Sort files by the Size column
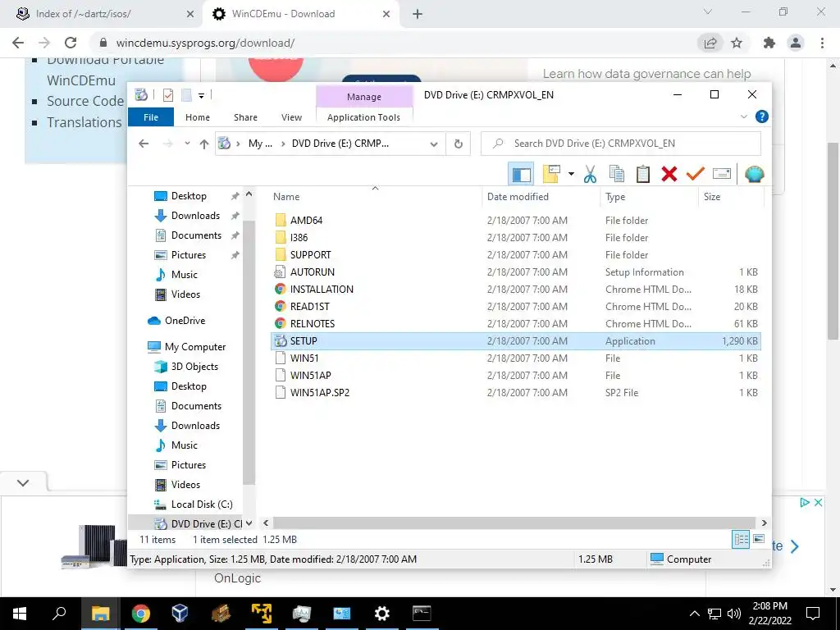Image resolution: width=840 pixels, height=630 pixels. pyautogui.click(x=712, y=197)
